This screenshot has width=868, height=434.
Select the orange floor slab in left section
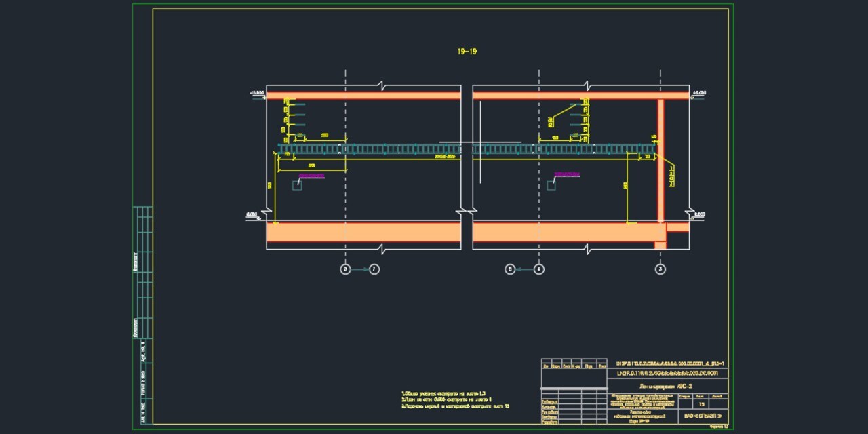(x=363, y=232)
